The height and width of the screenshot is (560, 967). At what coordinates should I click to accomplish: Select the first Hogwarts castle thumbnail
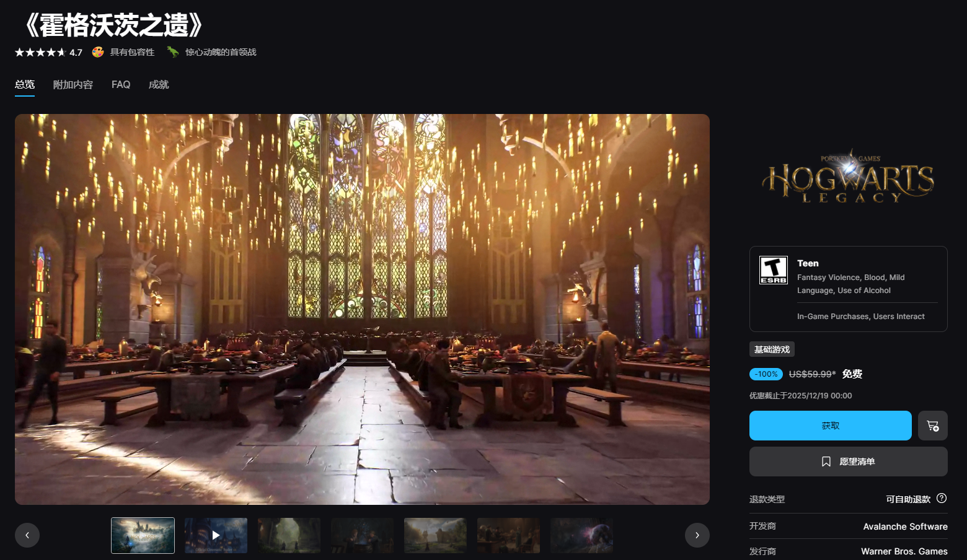(x=143, y=535)
